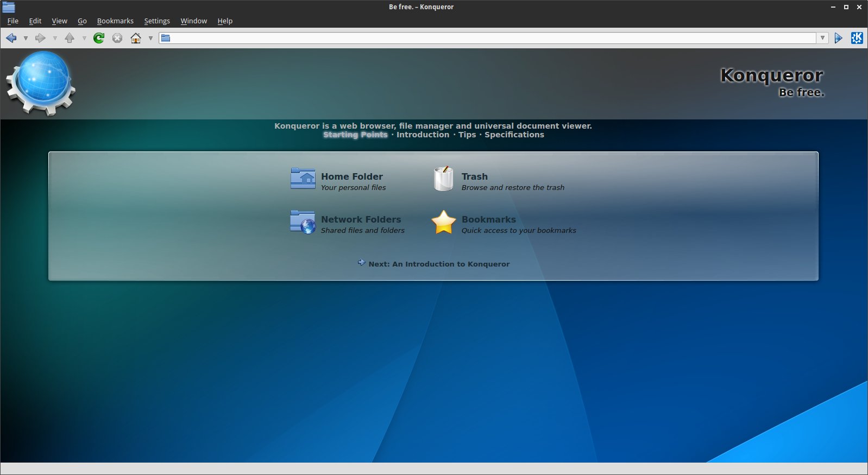Reload the page with green Reload icon
The width and height of the screenshot is (868, 475).
99,38
